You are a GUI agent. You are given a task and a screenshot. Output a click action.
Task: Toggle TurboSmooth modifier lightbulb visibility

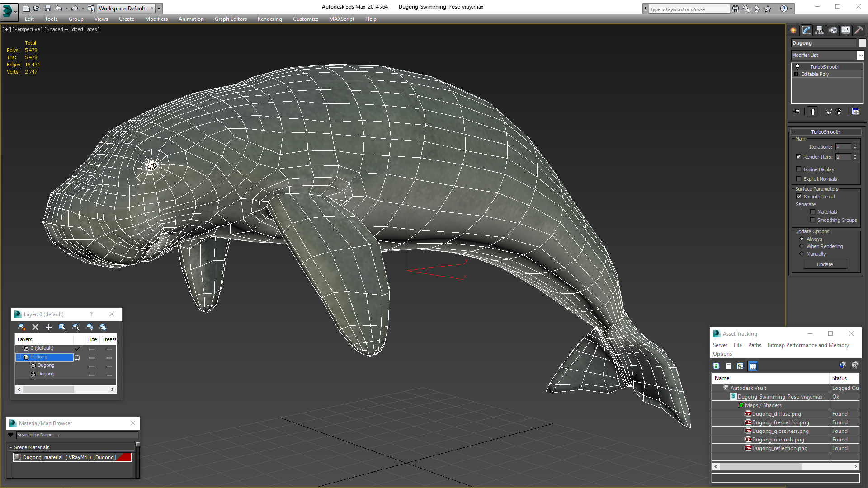(x=797, y=66)
